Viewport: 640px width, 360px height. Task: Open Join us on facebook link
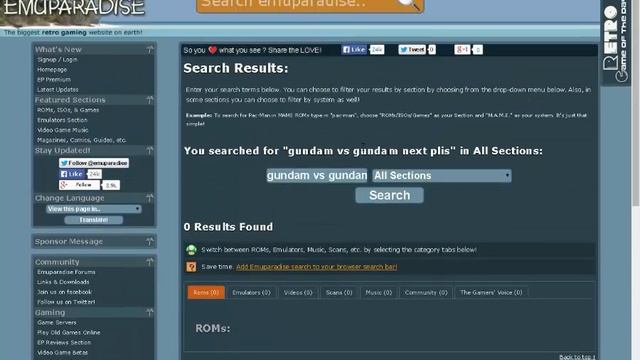(x=64, y=292)
